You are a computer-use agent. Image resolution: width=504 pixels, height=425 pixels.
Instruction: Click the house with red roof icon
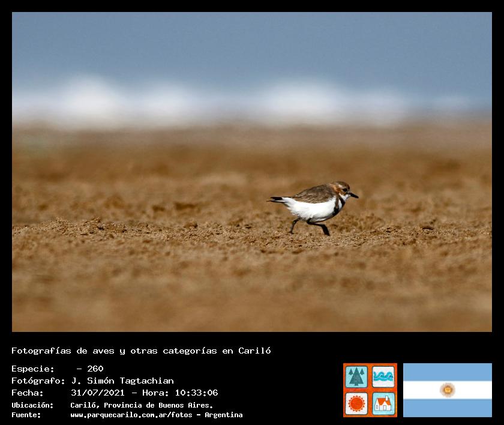coord(383,403)
